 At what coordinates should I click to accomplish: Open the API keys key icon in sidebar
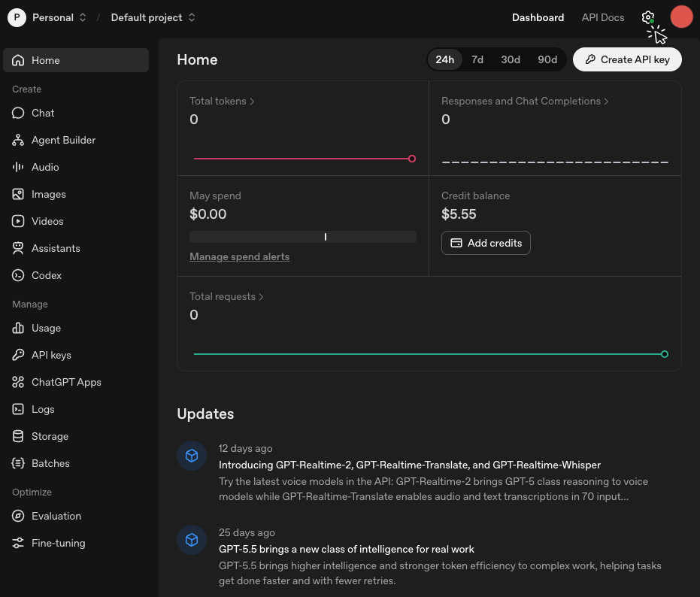[18, 355]
